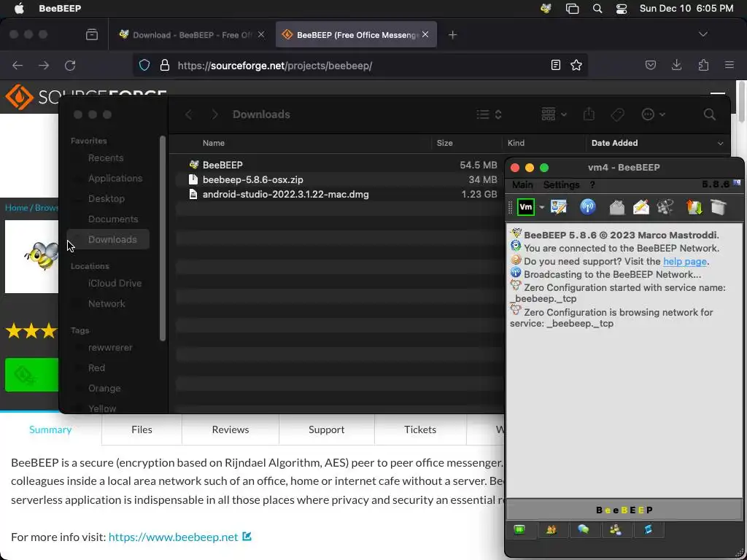Click the Finder search magnifier
This screenshot has width=747, height=560.
pyautogui.click(x=709, y=114)
